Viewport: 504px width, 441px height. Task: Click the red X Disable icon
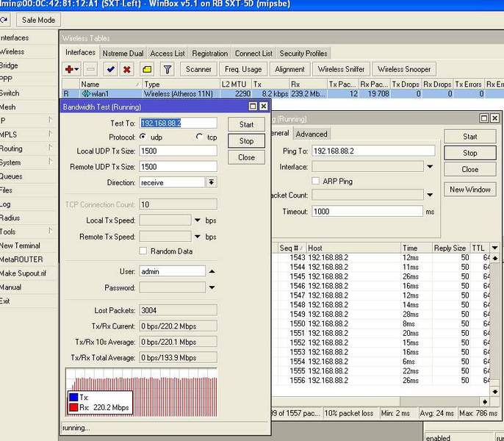(127, 69)
